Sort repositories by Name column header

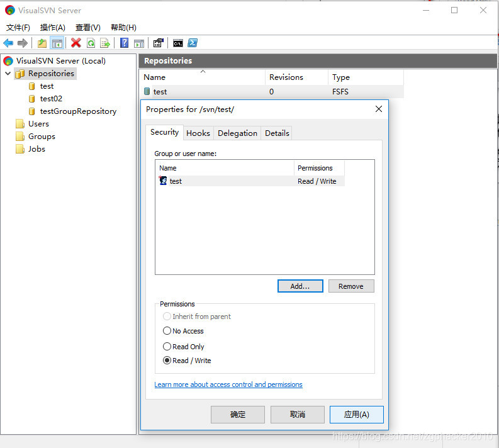tap(202, 77)
